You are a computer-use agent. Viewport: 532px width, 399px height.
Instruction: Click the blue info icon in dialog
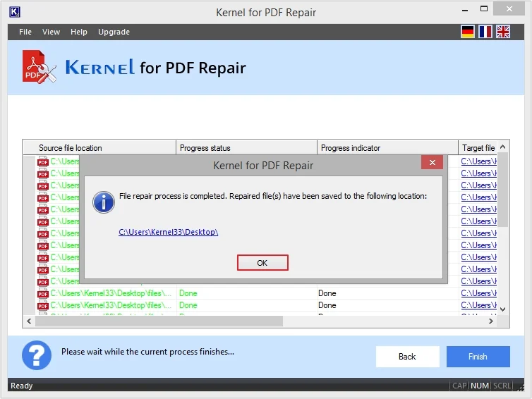coord(104,202)
